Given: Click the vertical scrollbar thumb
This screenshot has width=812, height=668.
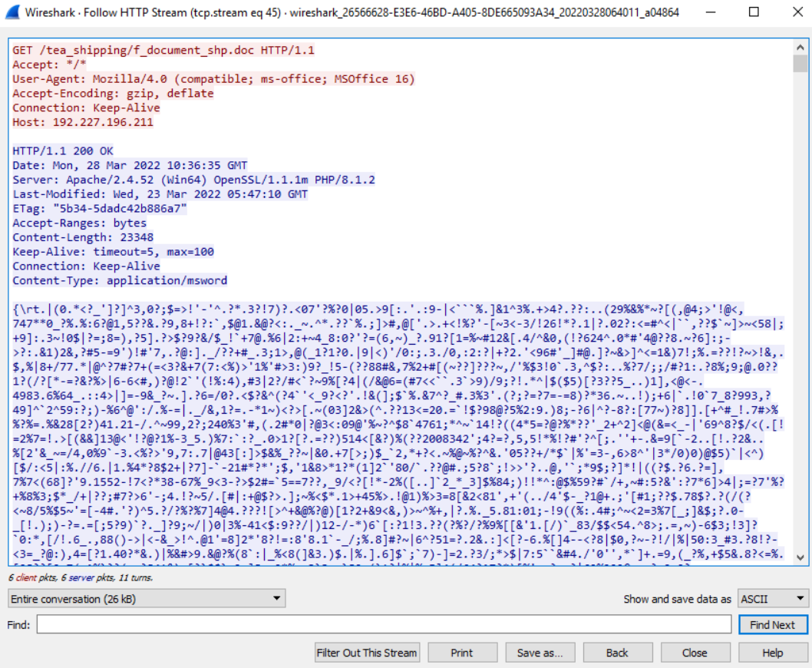Looking at the screenshot, I should (x=800, y=63).
